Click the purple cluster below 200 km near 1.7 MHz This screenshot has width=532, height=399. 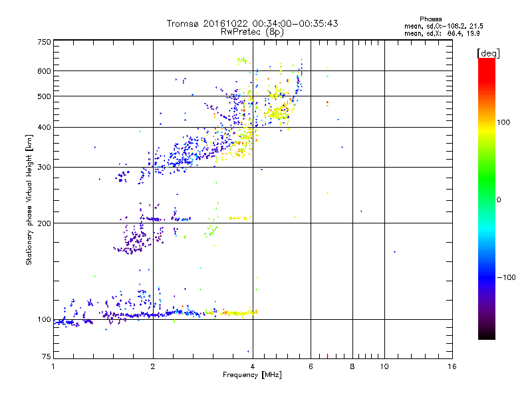(134, 241)
